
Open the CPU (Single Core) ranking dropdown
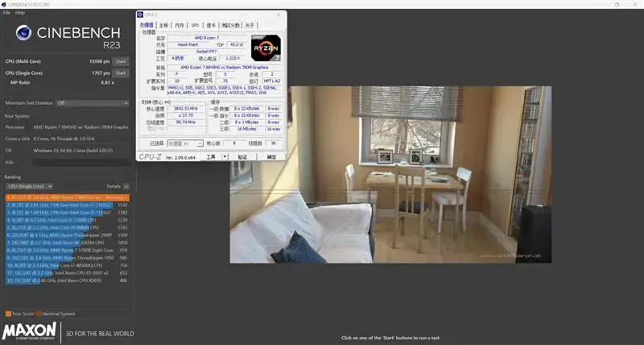(x=29, y=186)
